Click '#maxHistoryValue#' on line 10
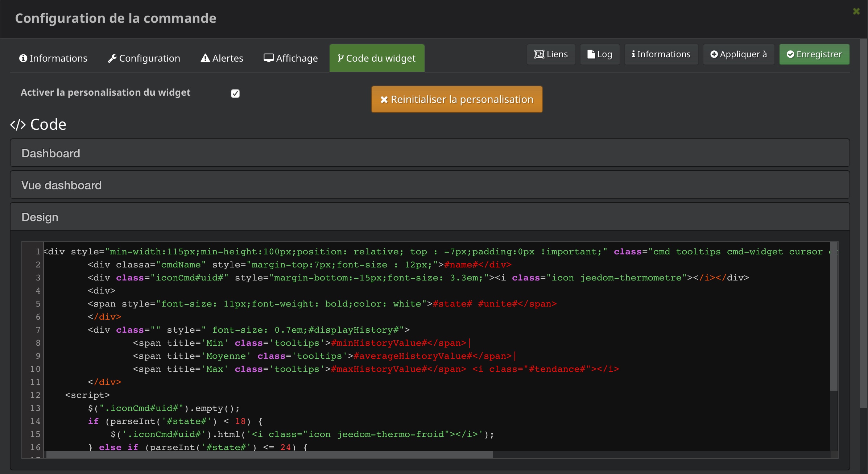 (379, 369)
